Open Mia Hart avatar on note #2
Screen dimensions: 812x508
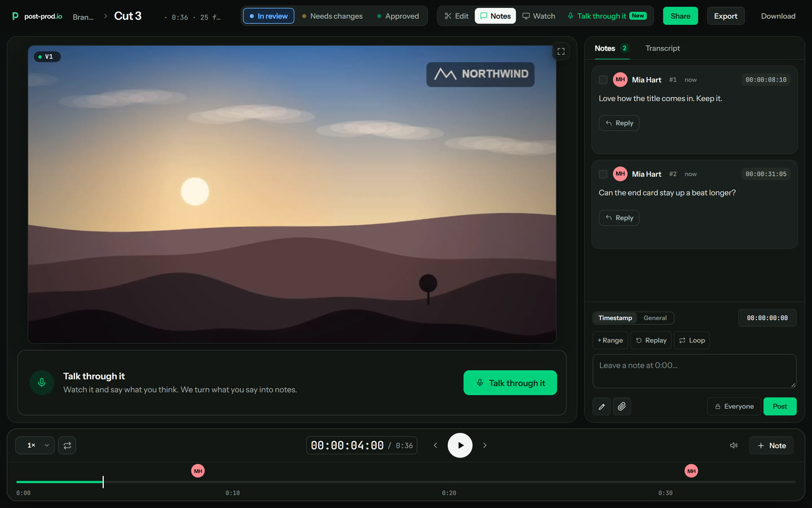click(x=620, y=174)
